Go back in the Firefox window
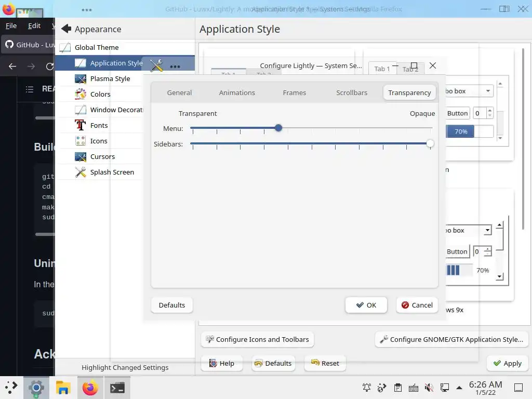 tap(12, 66)
